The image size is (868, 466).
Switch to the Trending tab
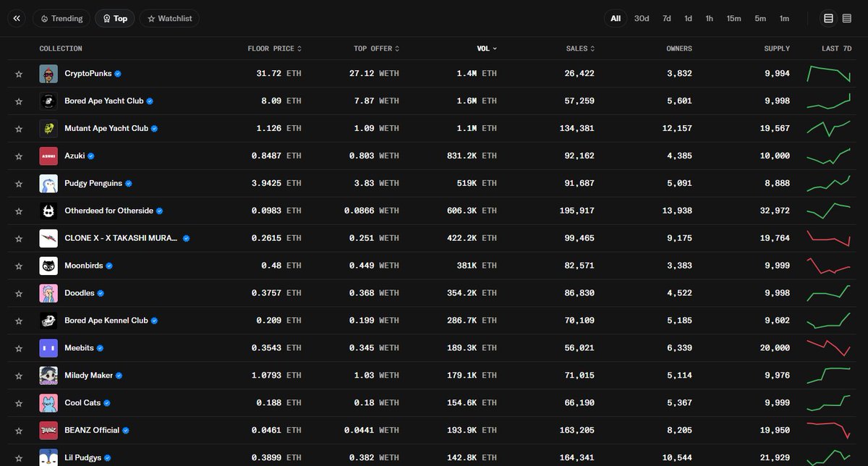[x=61, y=18]
